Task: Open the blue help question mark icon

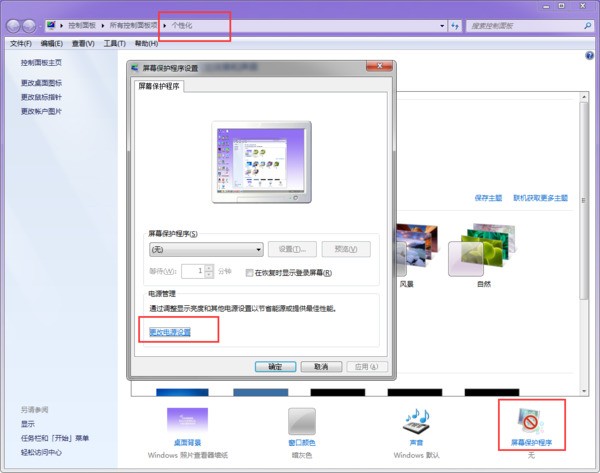Action: coord(589,55)
